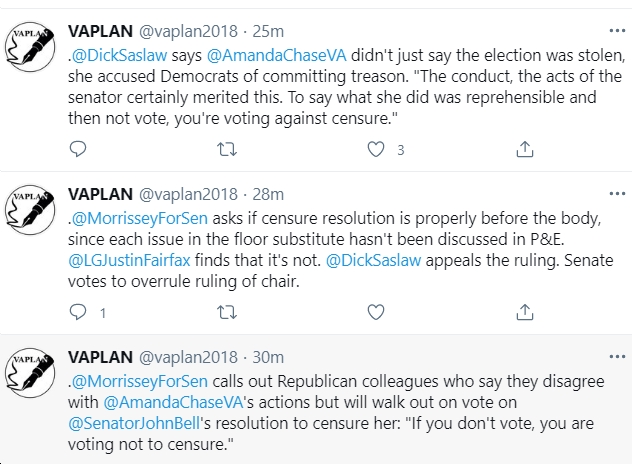Open VAPLAN avatar on the 28m tweet

tap(30, 210)
